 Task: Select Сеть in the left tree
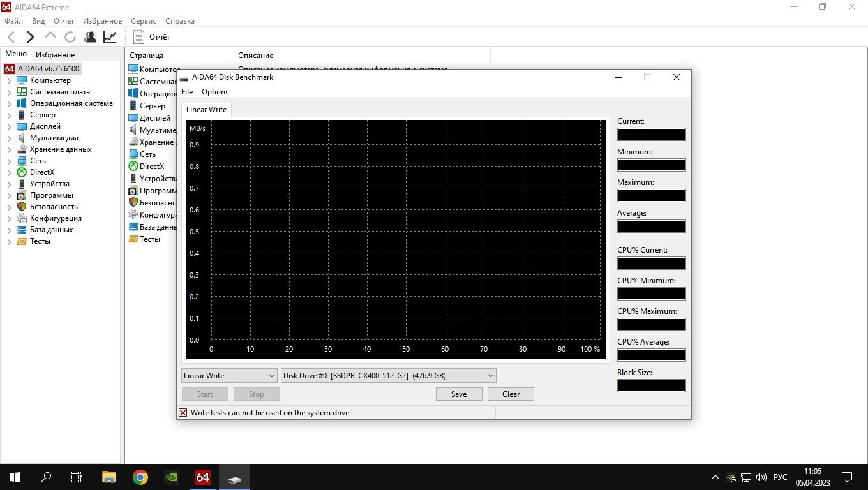click(38, 161)
